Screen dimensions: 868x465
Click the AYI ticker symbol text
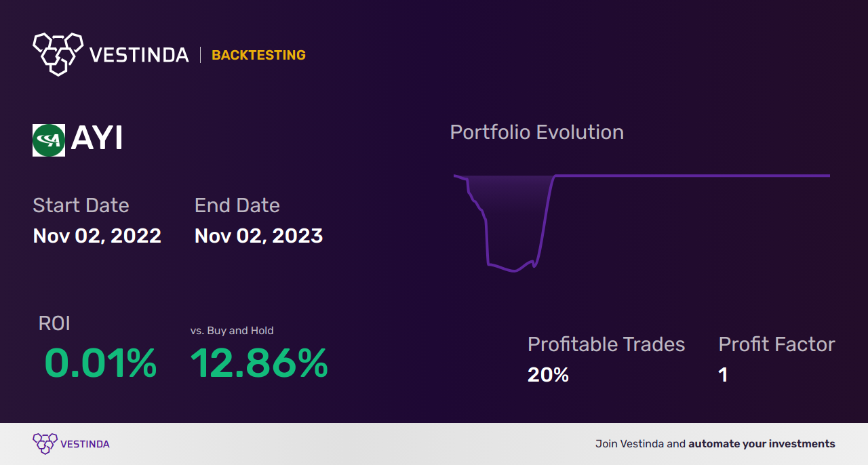(x=97, y=139)
